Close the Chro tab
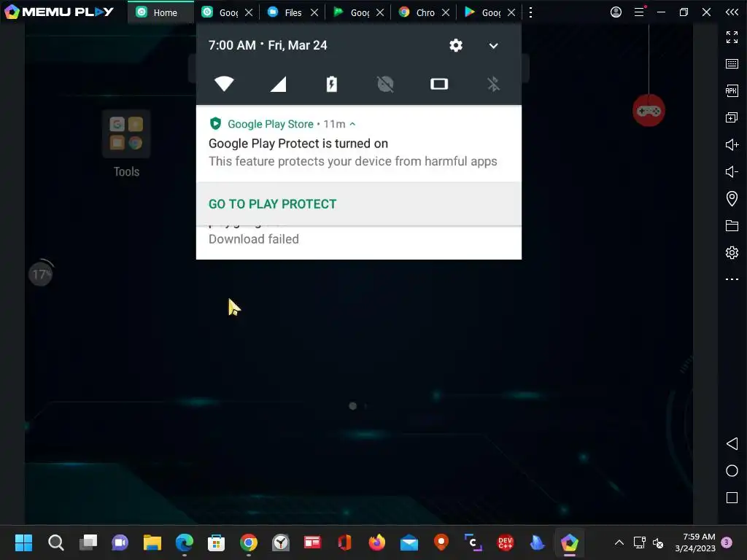 (446, 12)
